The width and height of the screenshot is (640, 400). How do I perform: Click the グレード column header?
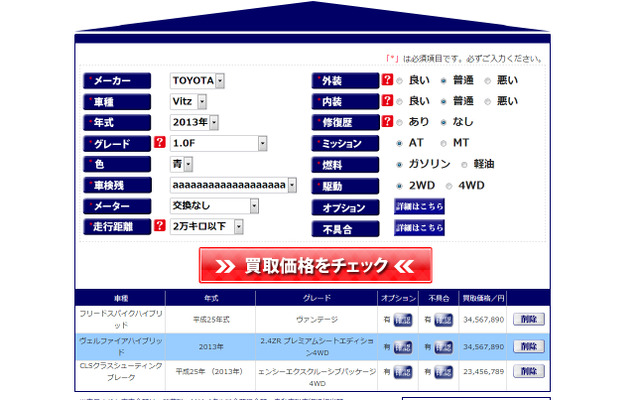[317, 298]
